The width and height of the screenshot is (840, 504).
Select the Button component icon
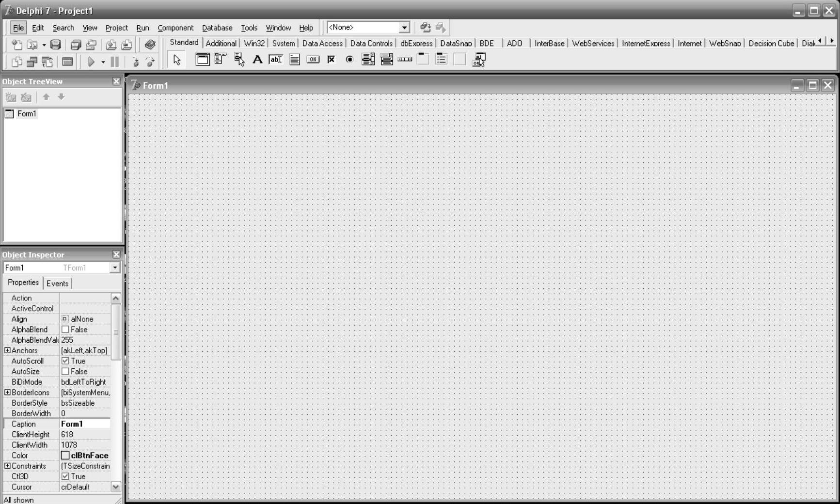coord(313,60)
